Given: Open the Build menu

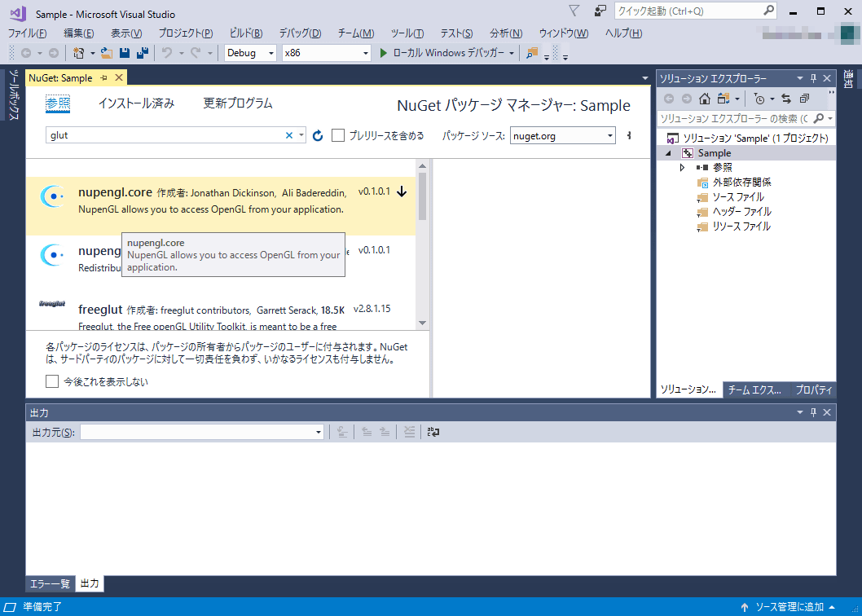Looking at the screenshot, I should tap(246, 33).
